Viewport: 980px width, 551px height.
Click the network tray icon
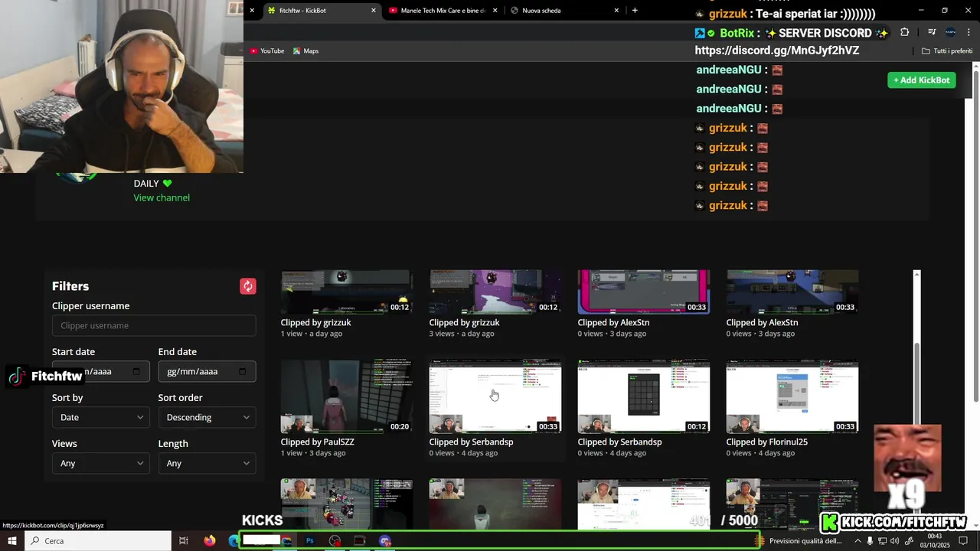[882, 541]
